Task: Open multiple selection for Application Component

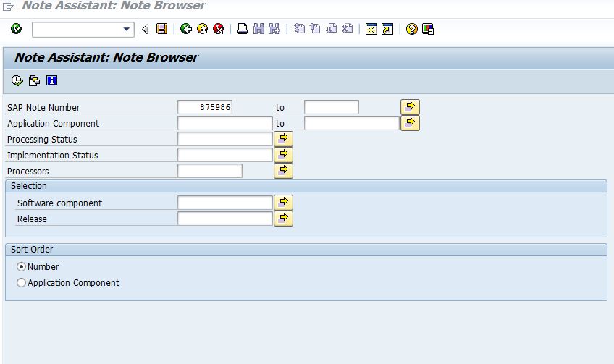Action: (x=410, y=123)
